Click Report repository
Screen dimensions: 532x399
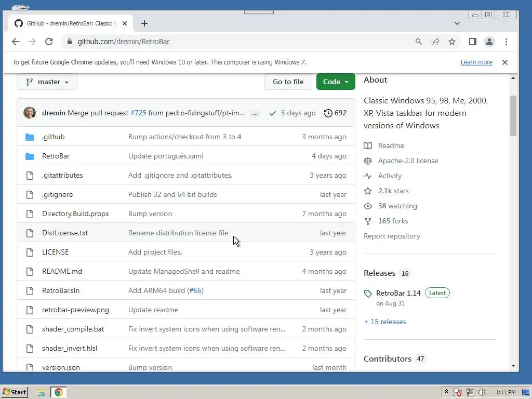pyautogui.click(x=392, y=236)
